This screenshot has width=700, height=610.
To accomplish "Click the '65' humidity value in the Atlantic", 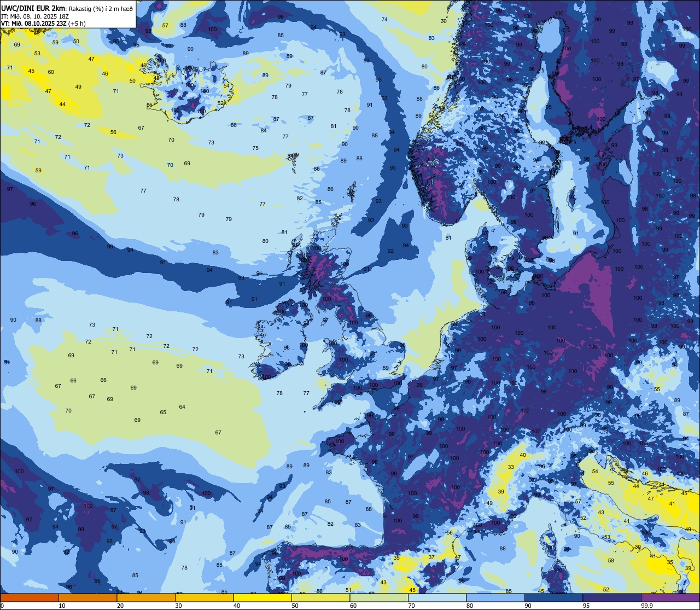I will click(x=163, y=412).
